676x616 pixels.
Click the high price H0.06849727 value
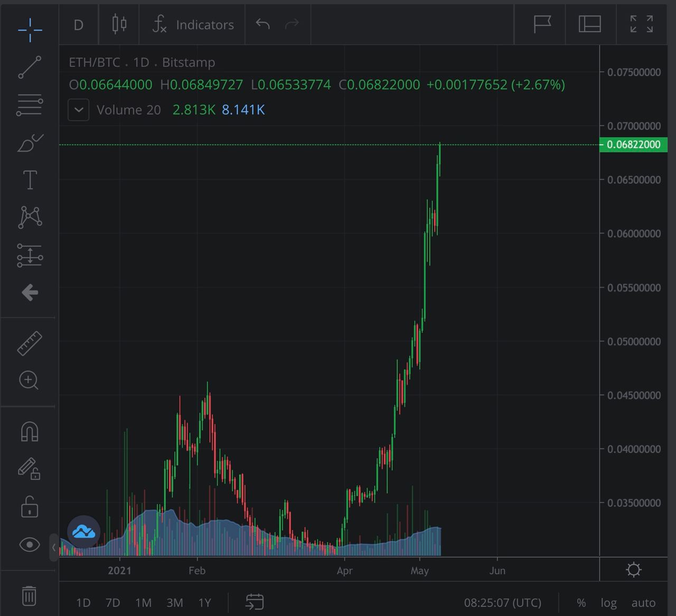[x=202, y=85]
